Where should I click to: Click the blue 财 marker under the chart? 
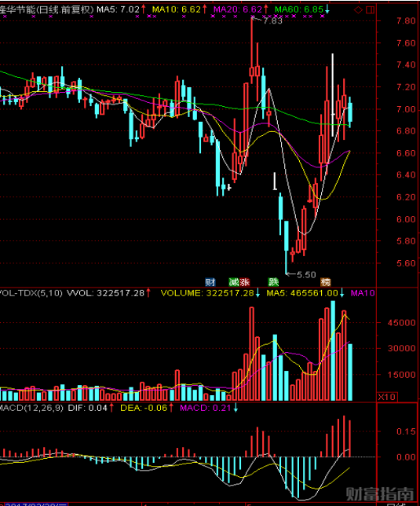pos(210,282)
